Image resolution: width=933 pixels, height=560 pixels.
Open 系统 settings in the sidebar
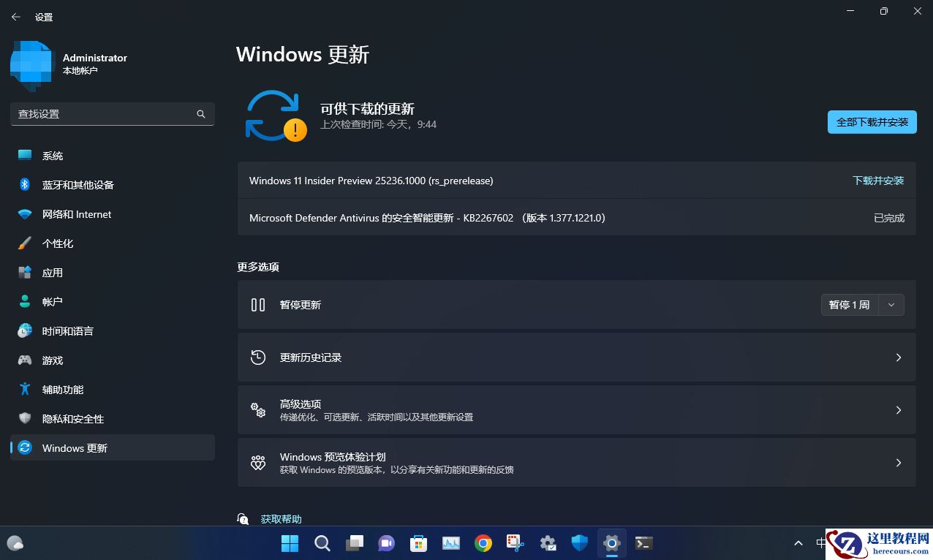point(52,155)
